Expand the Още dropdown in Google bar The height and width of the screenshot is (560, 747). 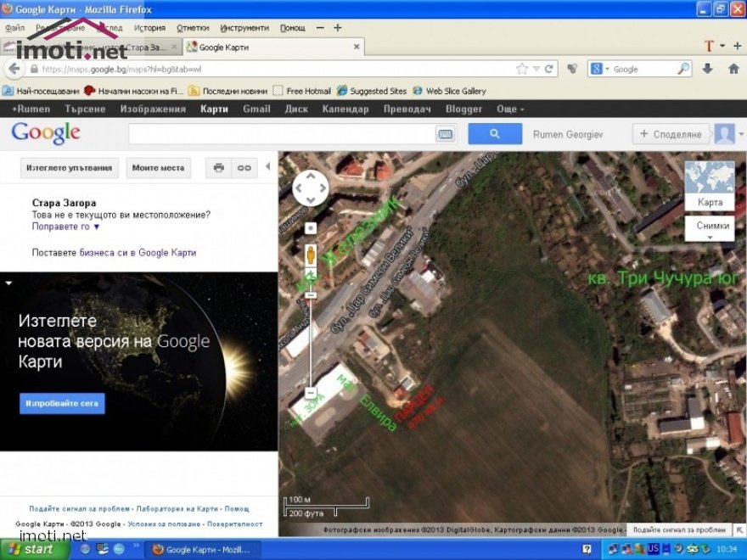tap(510, 109)
